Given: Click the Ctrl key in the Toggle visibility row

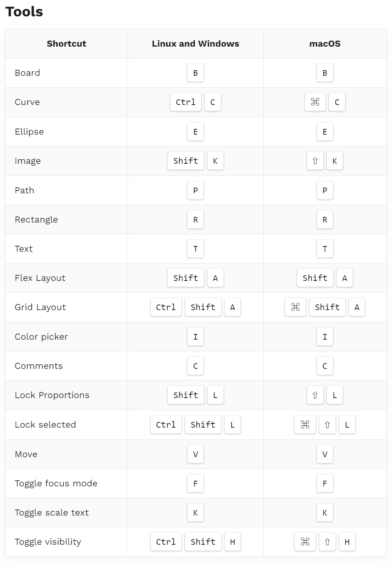Looking at the screenshot, I should (166, 542).
